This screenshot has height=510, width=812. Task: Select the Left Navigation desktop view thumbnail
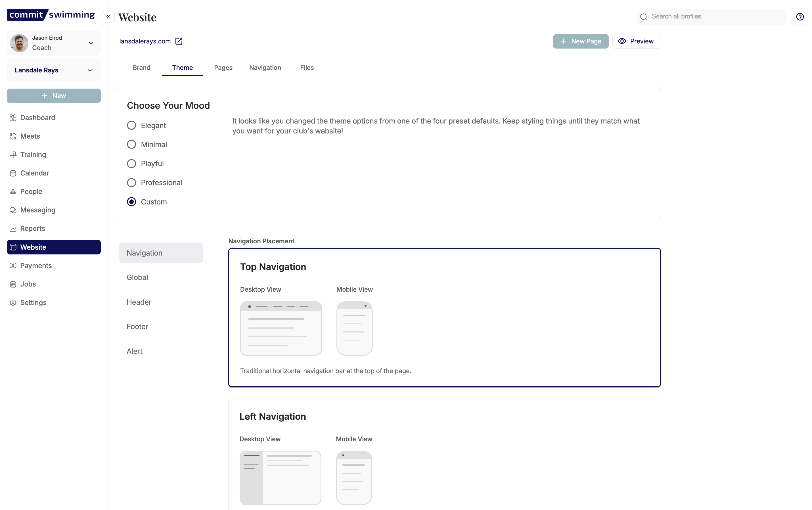(280, 478)
